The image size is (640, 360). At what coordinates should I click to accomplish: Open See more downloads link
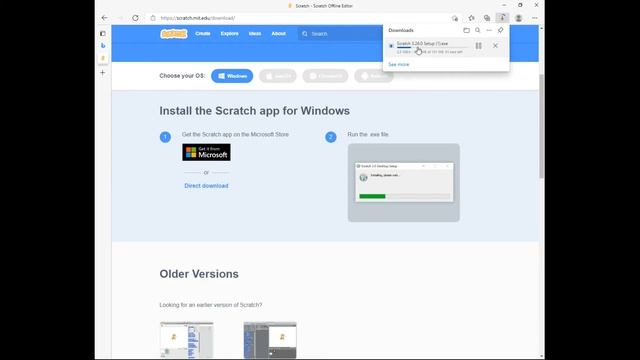pos(399,64)
